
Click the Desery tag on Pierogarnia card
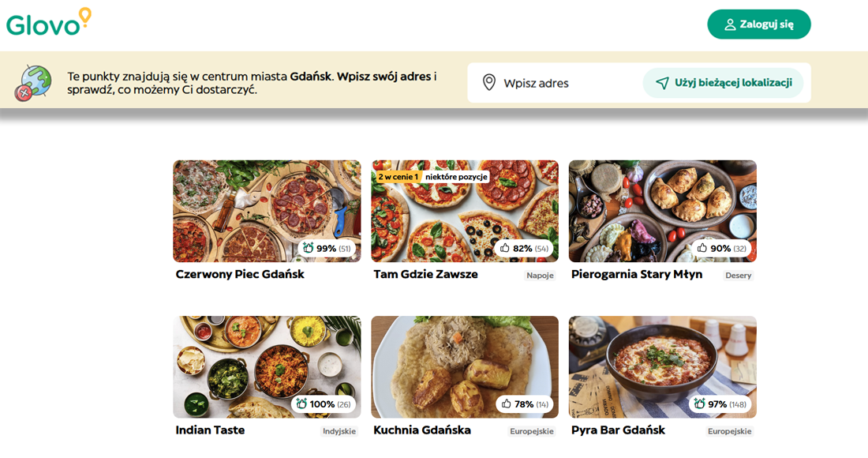coord(738,275)
